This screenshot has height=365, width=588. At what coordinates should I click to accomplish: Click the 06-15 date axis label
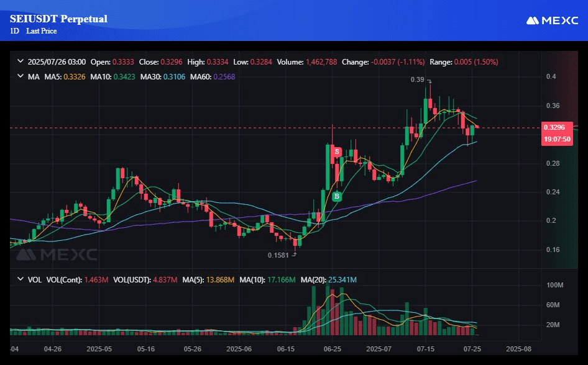[286, 349]
